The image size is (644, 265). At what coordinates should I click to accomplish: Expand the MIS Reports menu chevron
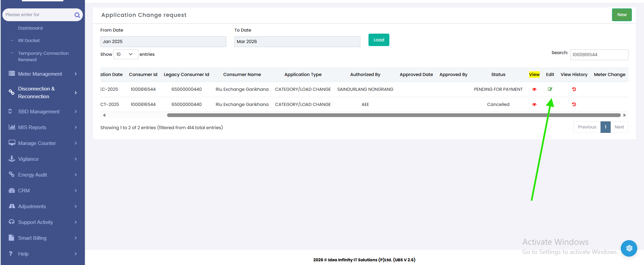pos(76,127)
